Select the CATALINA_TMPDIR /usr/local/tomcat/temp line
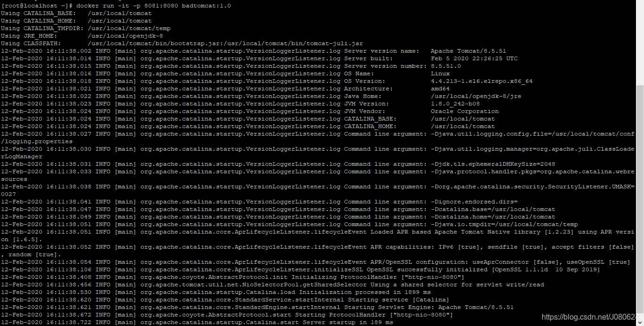 86,28
